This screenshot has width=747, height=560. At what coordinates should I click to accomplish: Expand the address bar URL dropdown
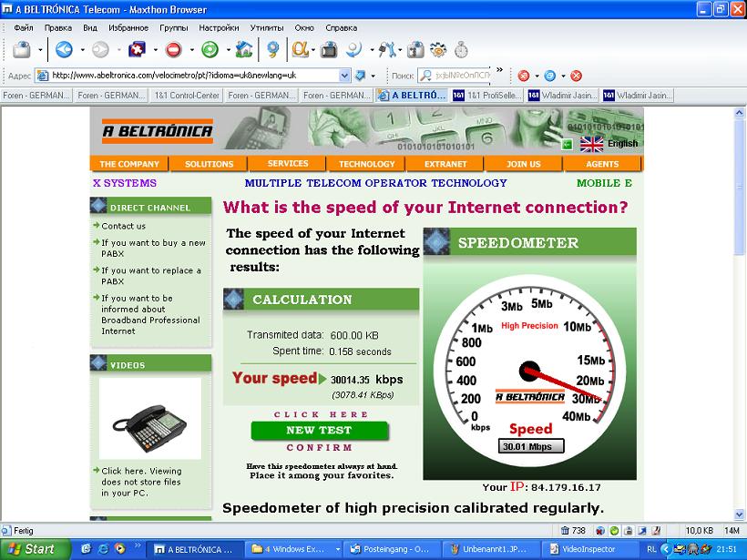tap(344, 76)
